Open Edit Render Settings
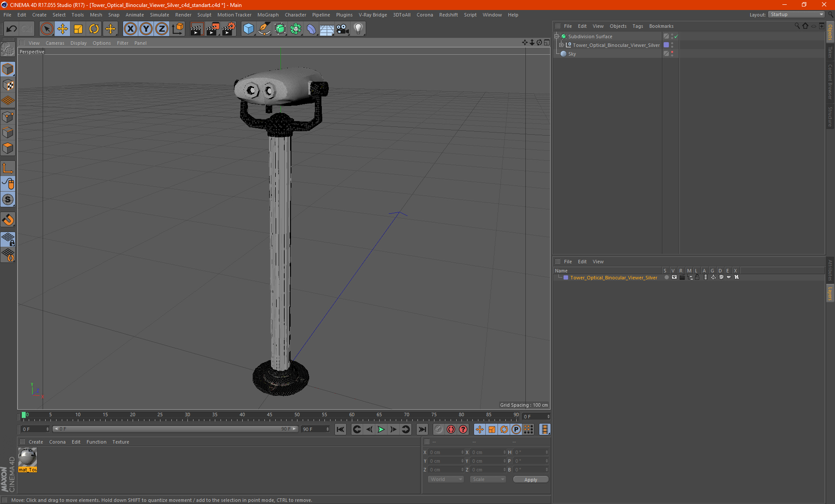The width and height of the screenshot is (835, 504). 229,29
